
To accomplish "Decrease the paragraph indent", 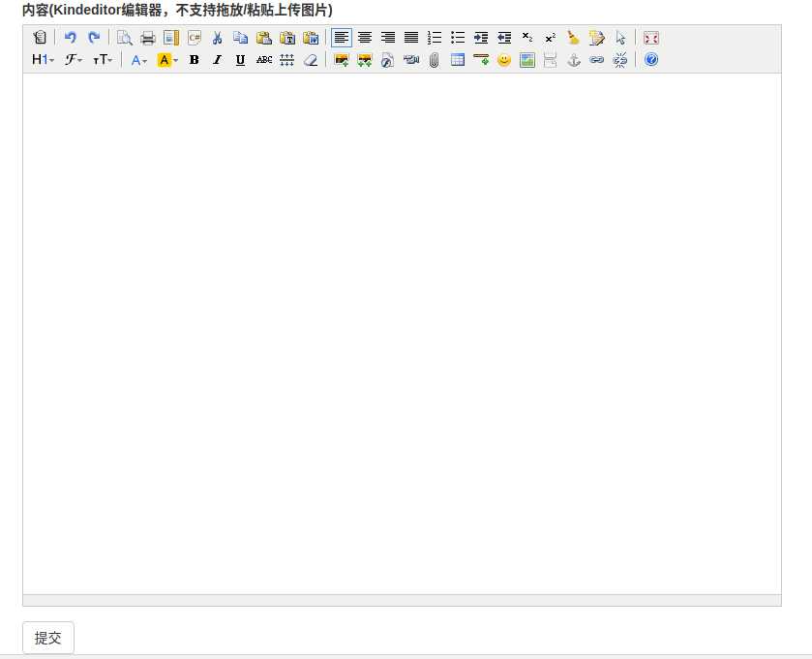I will click(x=504, y=38).
